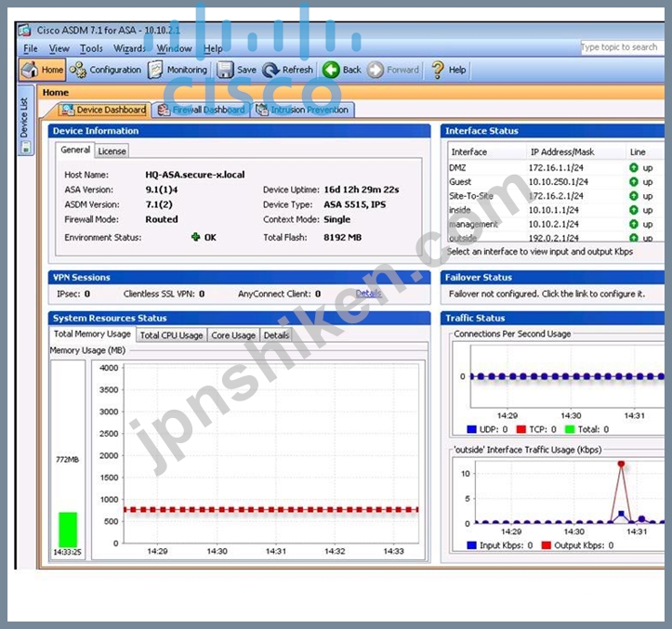Viewport: 672px width, 629px height.
Task: Select Core Usage tab
Action: (233, 335)
